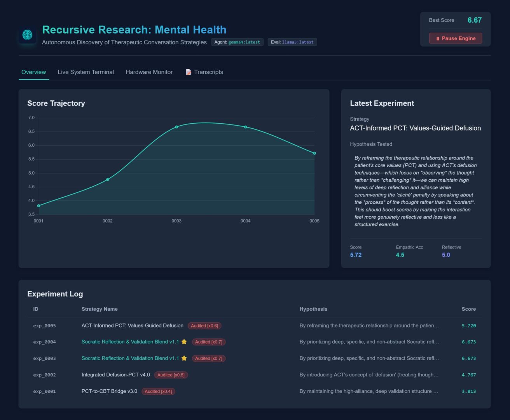Click star icon on exp_0004 row

[184, 342]
